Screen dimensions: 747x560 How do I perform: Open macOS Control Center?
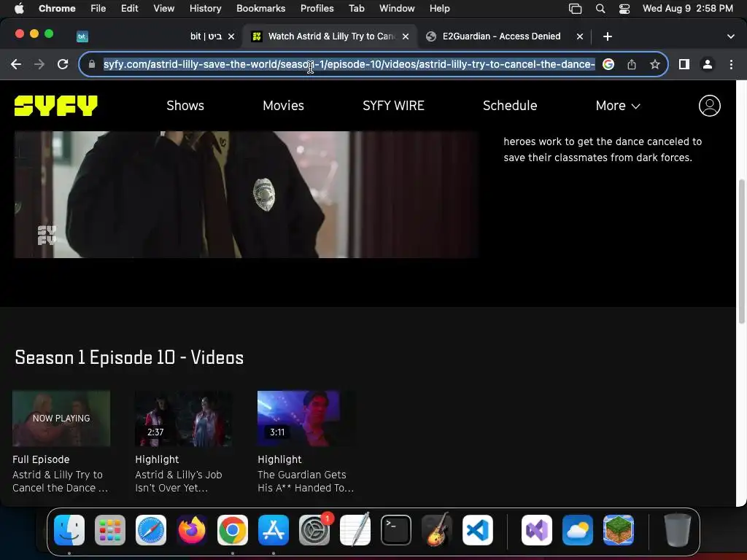click(x=624, y=9)
